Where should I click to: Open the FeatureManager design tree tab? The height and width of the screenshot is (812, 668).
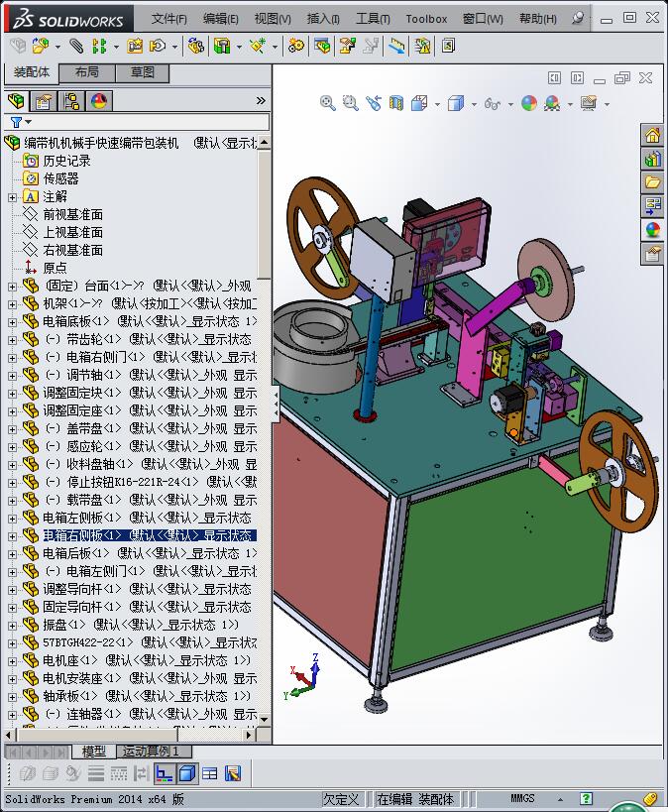tap(16, 100)
